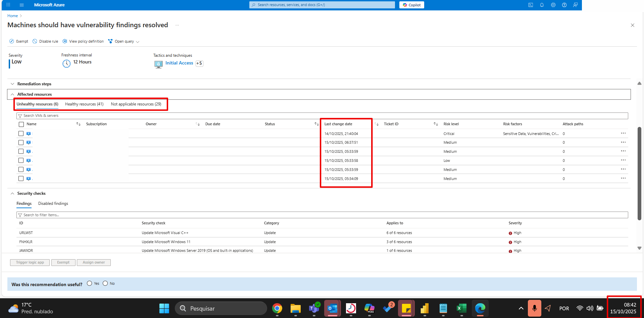
Task: Open the ellipsis next to page title
Action: [x=177, y=25]
